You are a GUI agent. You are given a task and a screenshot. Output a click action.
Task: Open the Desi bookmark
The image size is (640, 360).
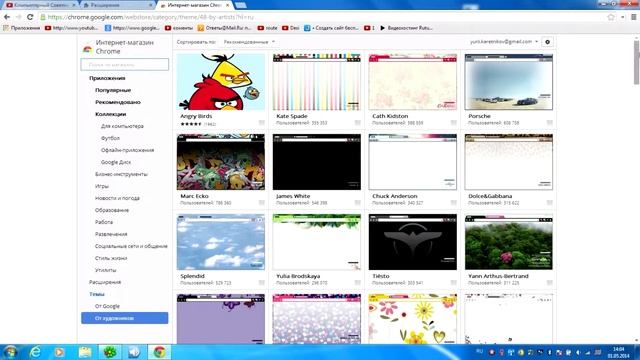click(x=291, y=28)
